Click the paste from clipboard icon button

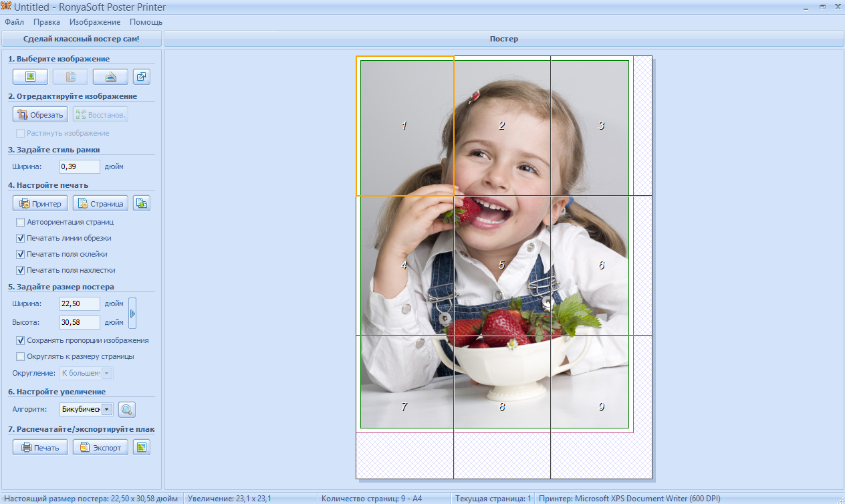70,77
